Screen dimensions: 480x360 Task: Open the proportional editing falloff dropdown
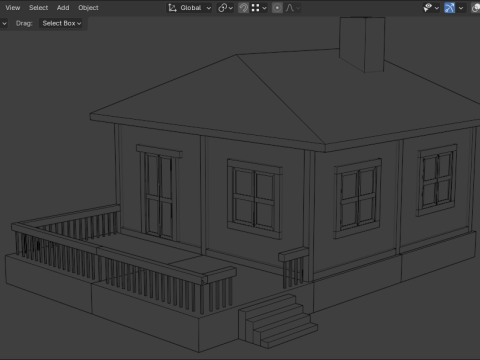point(293,8)
